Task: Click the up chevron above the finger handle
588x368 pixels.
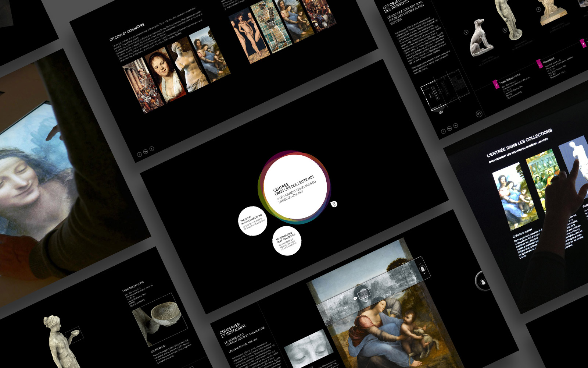Action: pos(421,263)
